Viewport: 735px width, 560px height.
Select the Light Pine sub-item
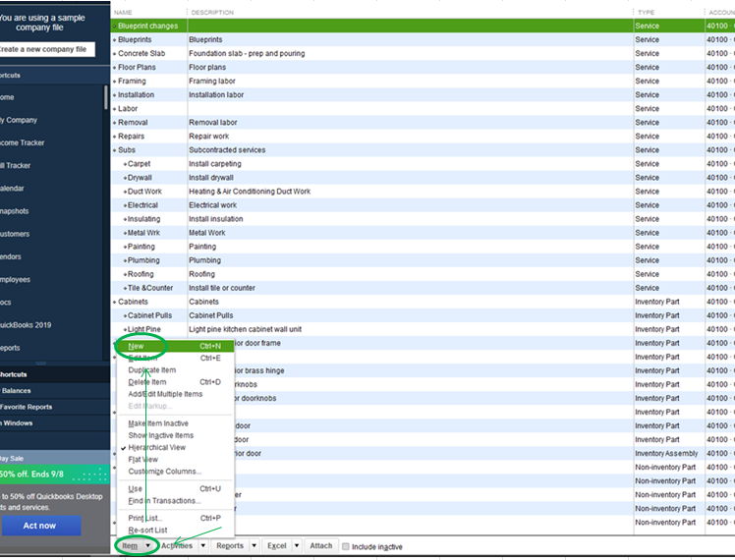tap(143, 329)
